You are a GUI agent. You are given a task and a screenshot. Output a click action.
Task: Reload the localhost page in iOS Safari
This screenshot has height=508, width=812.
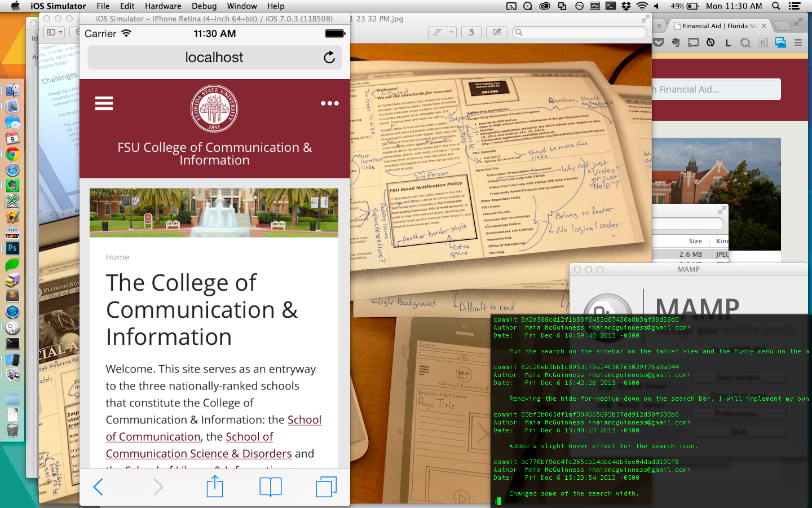[x=329, y=57]
